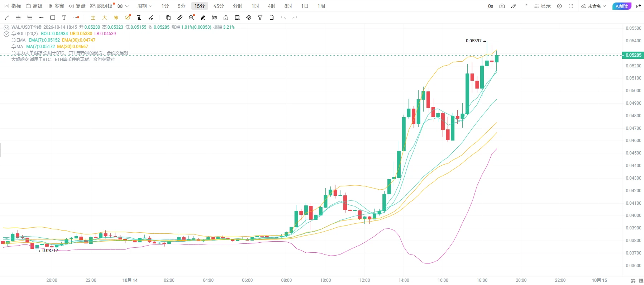Click the 0.05285 current price label
Viewport: 644px width, 285px height.
633,55
